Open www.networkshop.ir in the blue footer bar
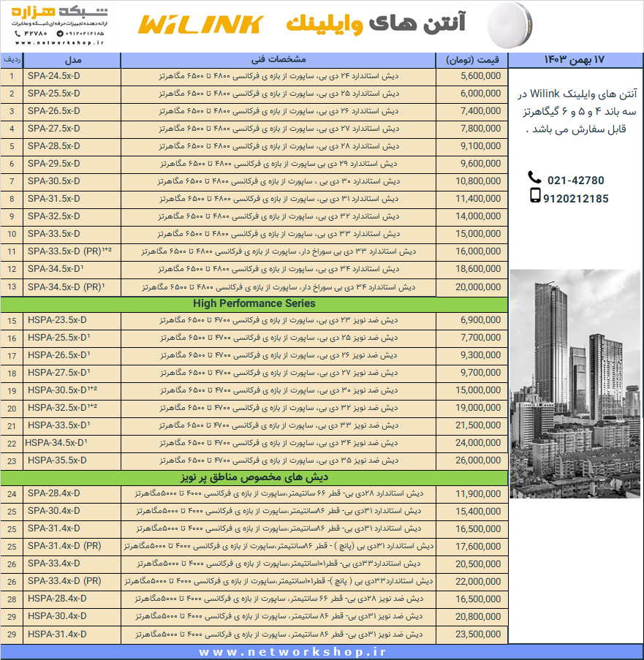This screenshot has width=644, height=660. [292, 653]
